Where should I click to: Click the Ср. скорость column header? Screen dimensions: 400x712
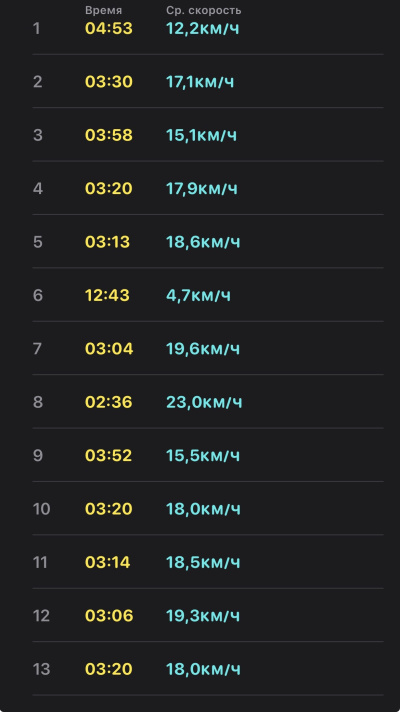pyautogui.click(x=203, y=10)
